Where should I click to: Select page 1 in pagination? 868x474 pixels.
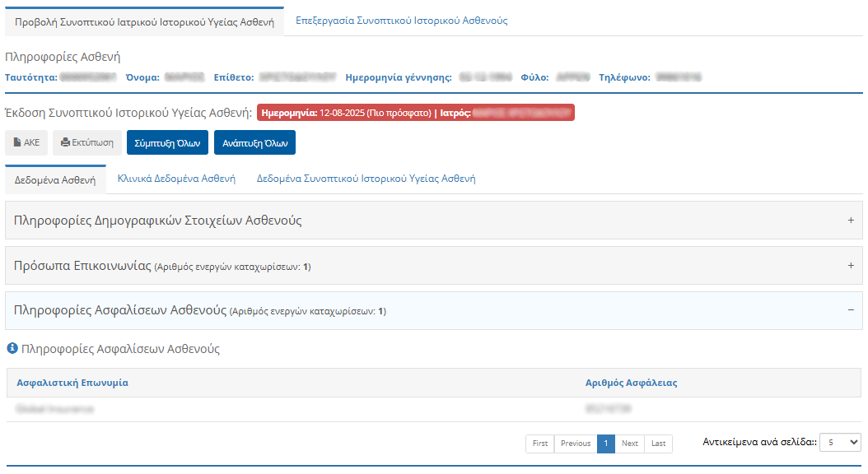pyautogui.click(x=606, y=444)
